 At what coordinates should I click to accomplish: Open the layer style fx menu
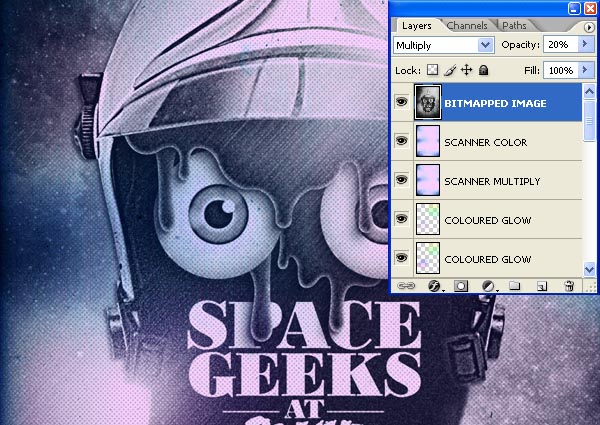434,286
